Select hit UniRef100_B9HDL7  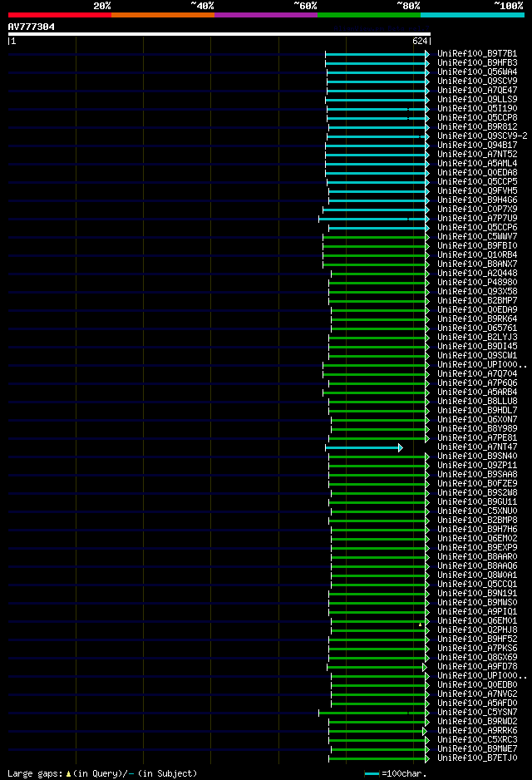click(x=477, y=411)
